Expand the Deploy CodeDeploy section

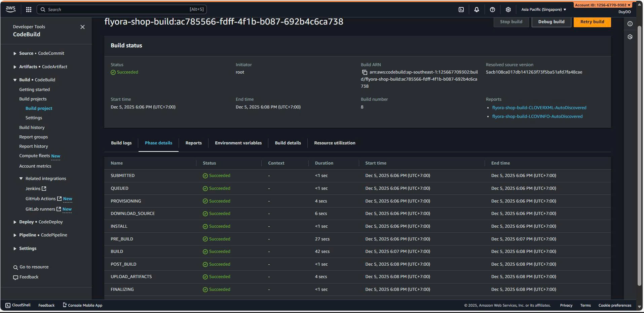pyautogui.click(x=15, y=222)
